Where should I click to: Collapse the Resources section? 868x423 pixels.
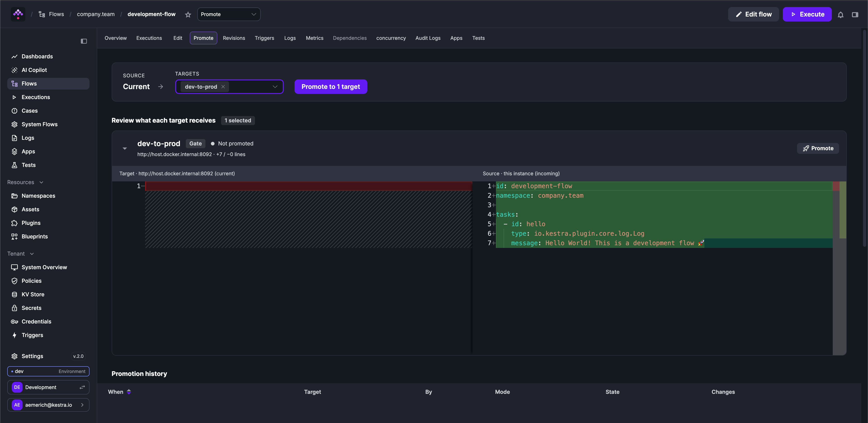click(26, 182)
